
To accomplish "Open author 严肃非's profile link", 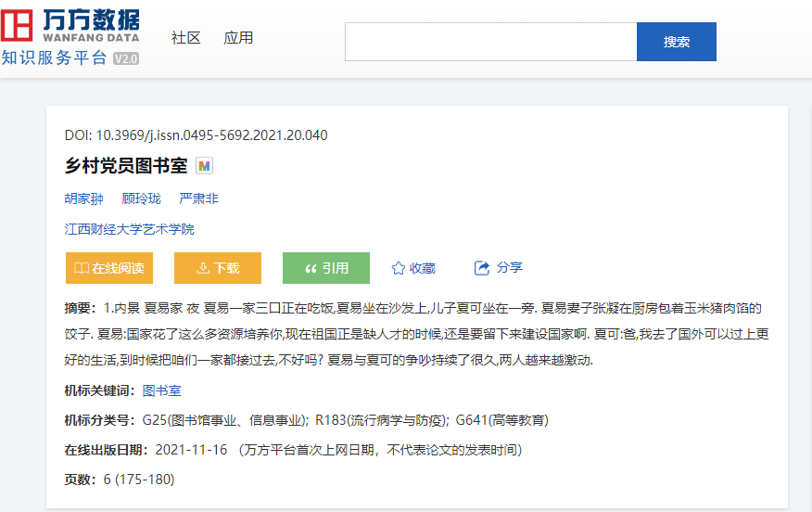I will 198,198.
